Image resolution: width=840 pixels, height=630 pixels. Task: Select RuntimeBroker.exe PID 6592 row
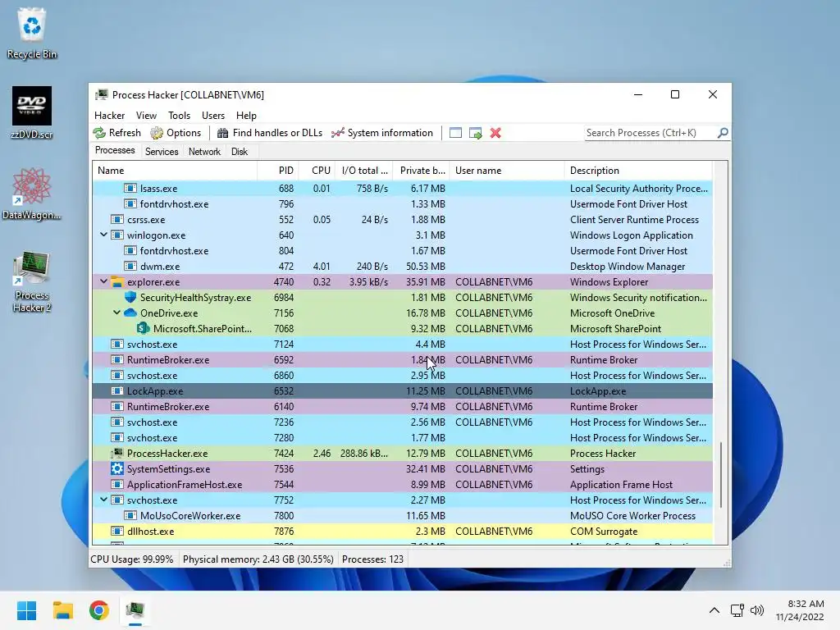[402, 360]
